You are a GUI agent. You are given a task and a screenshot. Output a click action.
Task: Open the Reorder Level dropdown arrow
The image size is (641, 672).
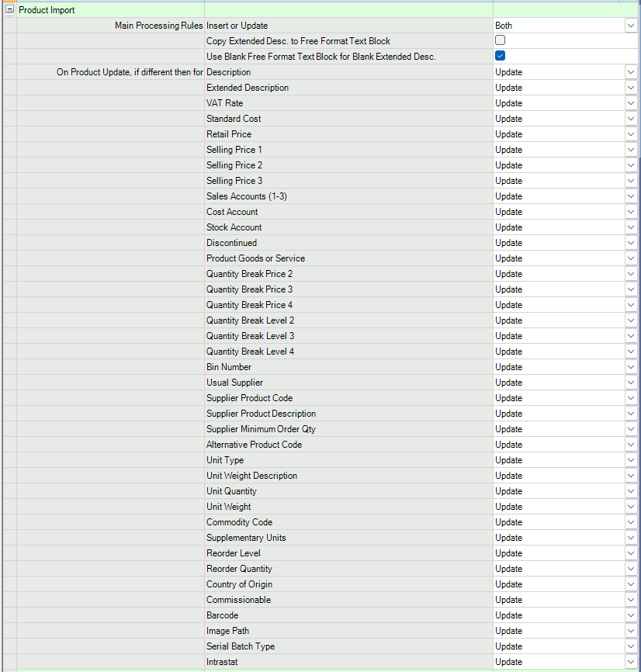[x=630, y=553]
